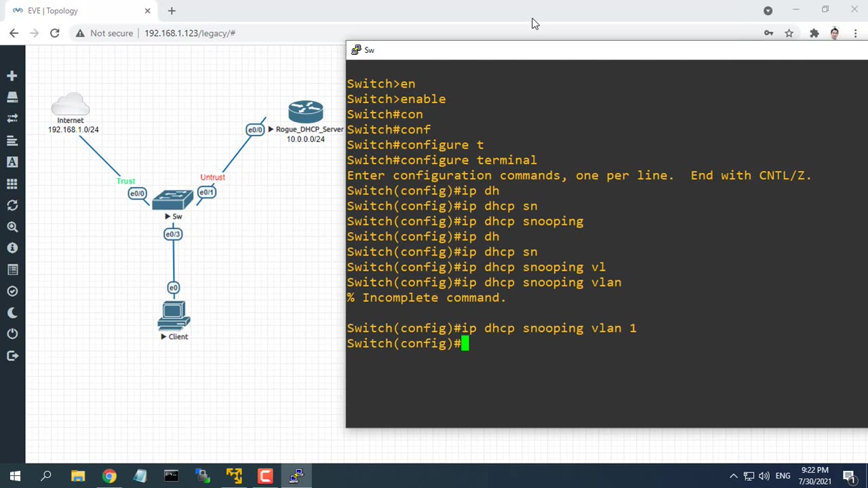Image resolution: width=868 pixels, height=488 pixels.
Task: Open the notification center icon
Action: [x=850, y=476]
